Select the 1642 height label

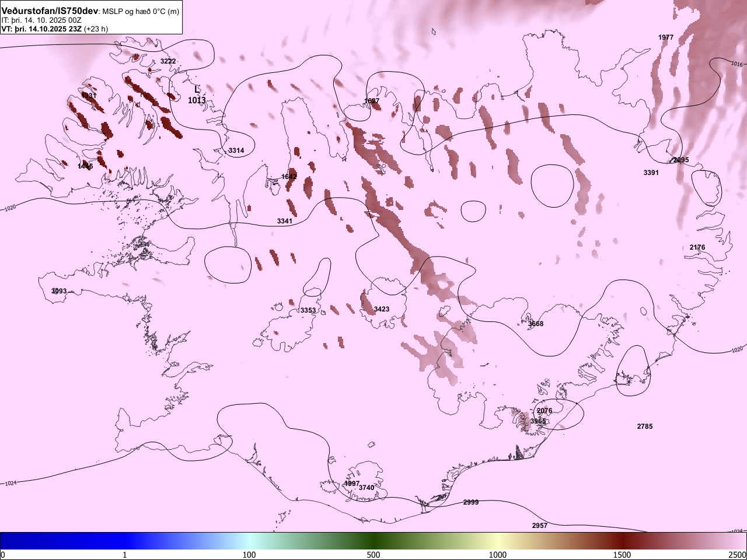coord(289,177)
